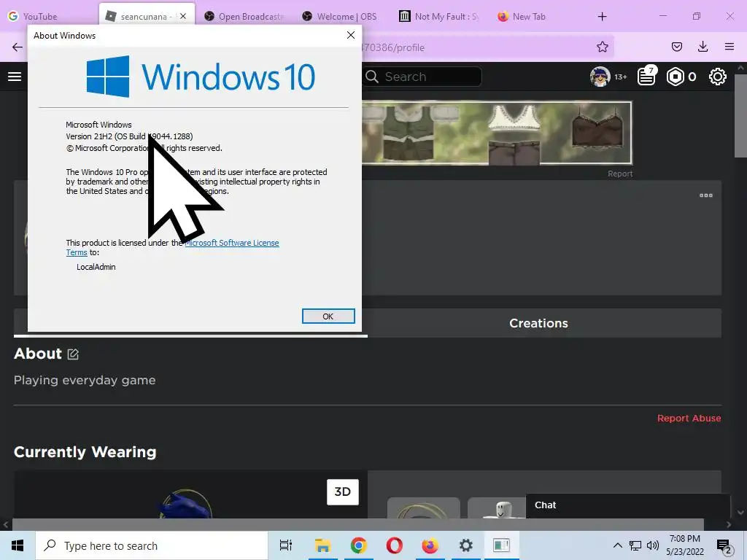Open the Firefox application menu
Viewport: 747px width, 560px height.
click(729, 47)
